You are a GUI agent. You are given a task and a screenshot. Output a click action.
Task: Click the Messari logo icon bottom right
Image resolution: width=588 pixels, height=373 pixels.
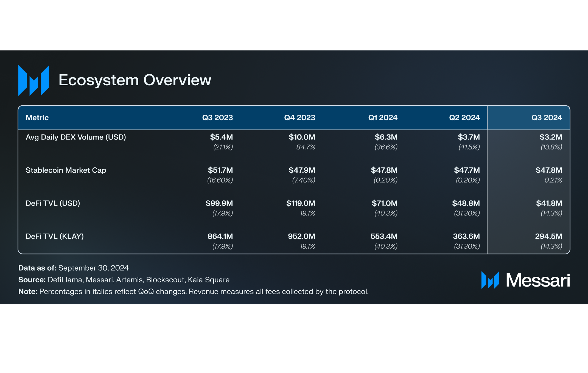point(490,280)
